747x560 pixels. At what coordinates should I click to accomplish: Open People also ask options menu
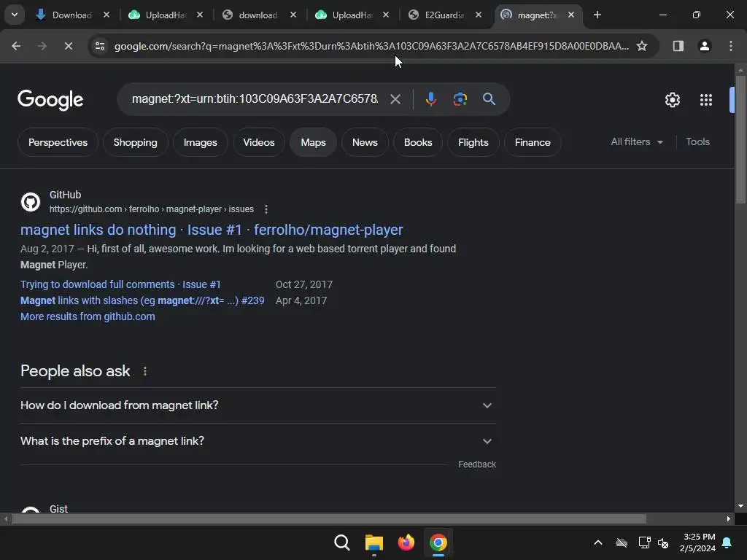tap(145, 371)
